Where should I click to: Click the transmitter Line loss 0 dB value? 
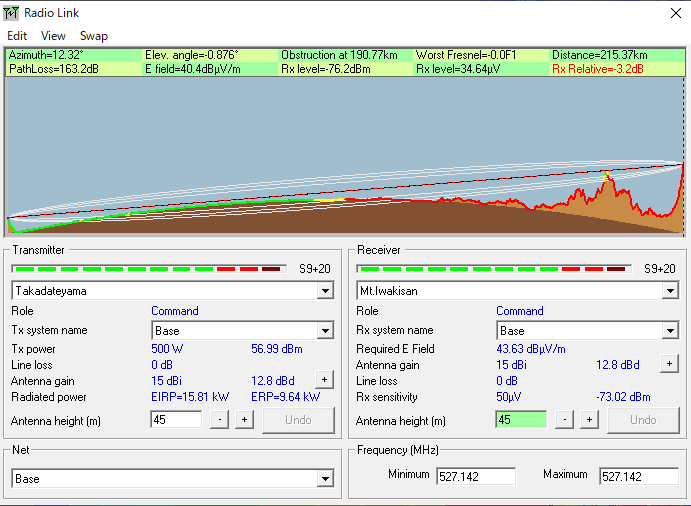click(x=162, y=365)
